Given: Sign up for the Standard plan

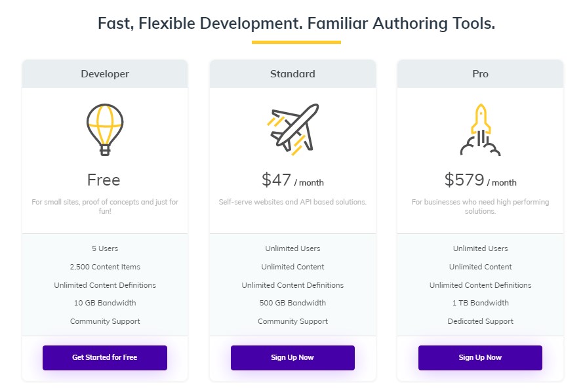Looking at the screenshot, I should click(x=292, y=357).
